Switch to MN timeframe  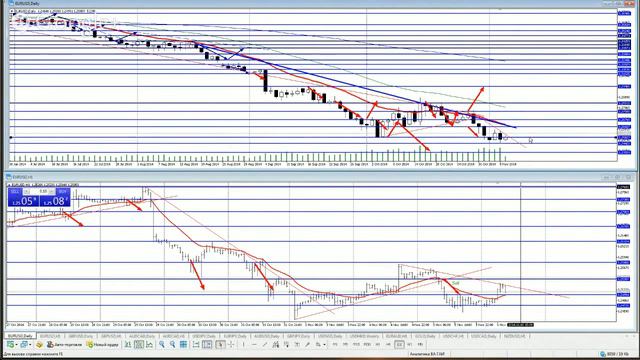[420, 344]
